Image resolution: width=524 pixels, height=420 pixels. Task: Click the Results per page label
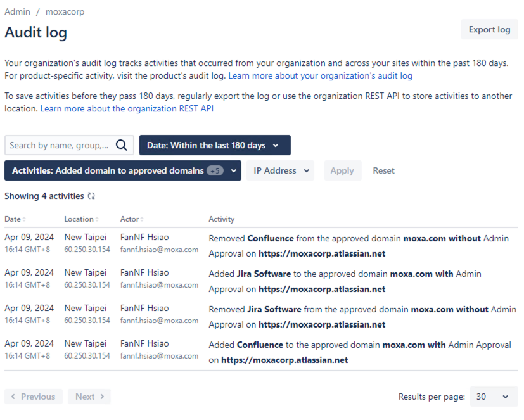pyautogui.click(x=431, y=397)
